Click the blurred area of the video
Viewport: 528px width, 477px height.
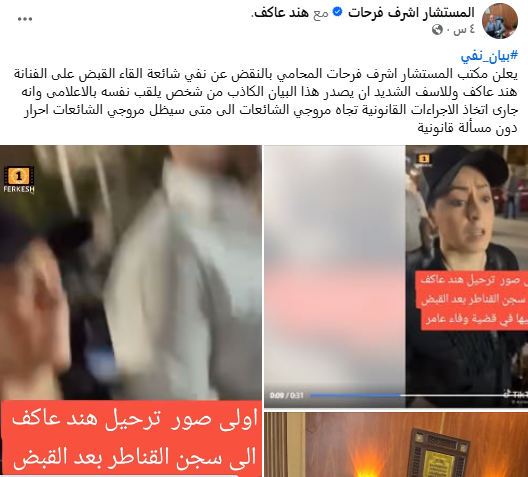coord(335,269)
